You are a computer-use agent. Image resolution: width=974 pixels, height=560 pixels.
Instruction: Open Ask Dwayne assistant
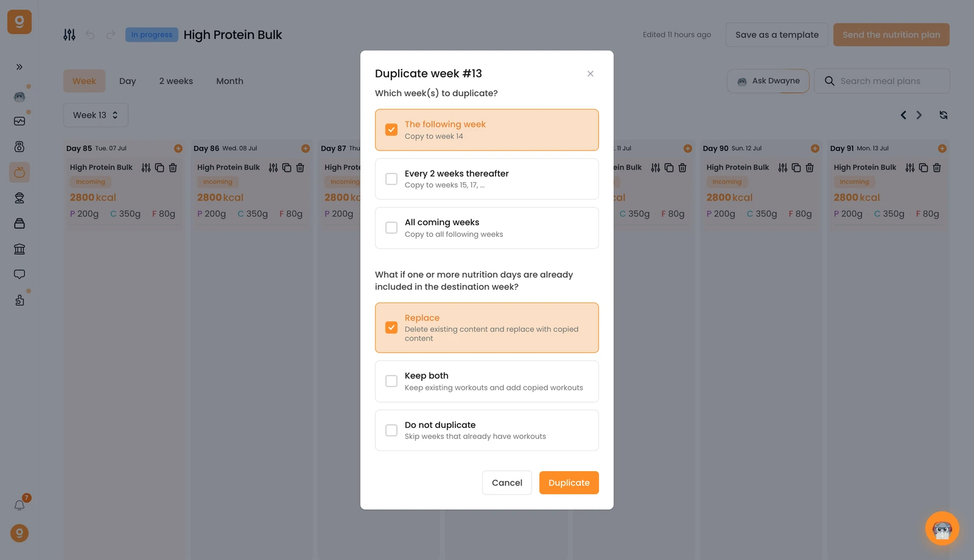click(x=768, y=81)
